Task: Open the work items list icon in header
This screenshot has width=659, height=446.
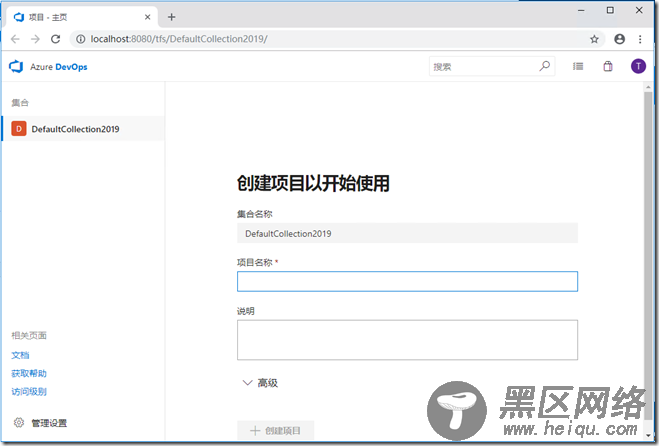Action: [578, 66]
